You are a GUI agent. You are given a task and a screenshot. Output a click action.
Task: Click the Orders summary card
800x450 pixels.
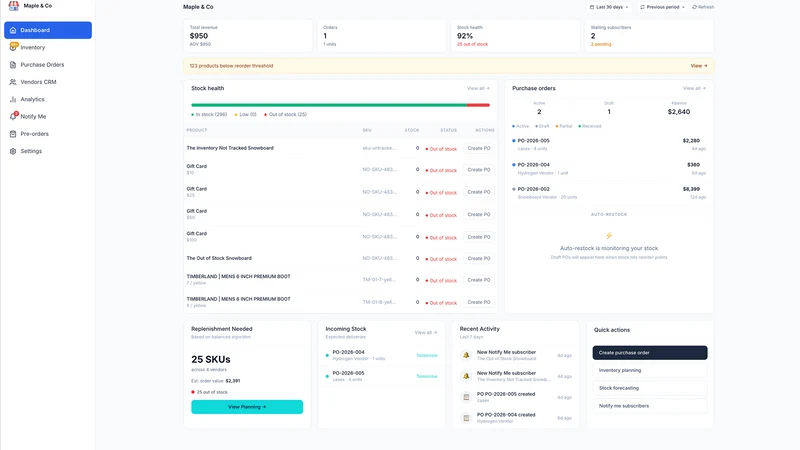tap(382, 36)
